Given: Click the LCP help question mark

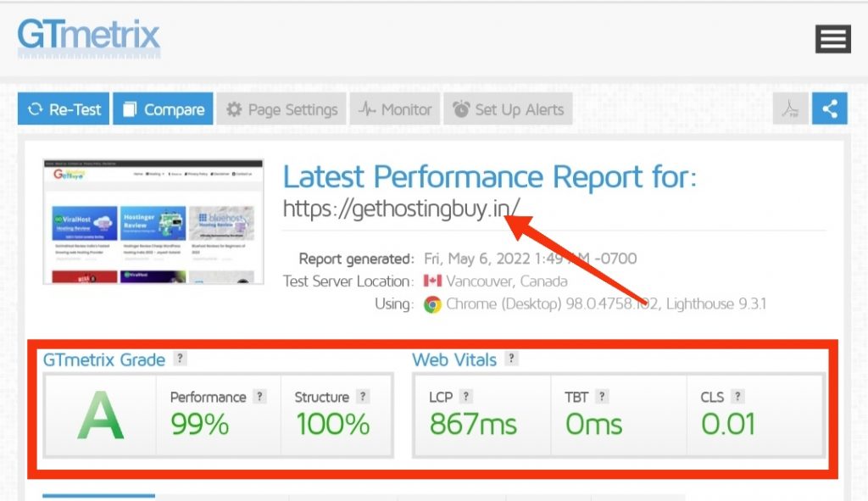Looking at the screenshot, I should pyautogui.click(x=466, y=397).
